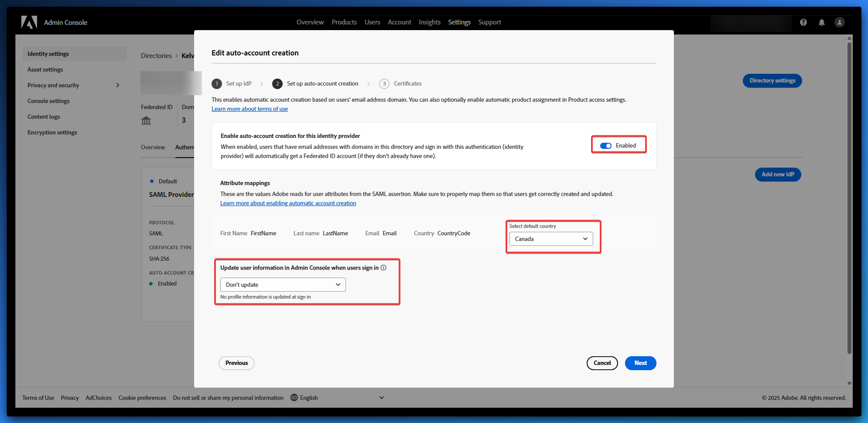The width and height of the screenshot is (868, 423).
Task: Click the page vertical scrollbar
Action: 849,196
